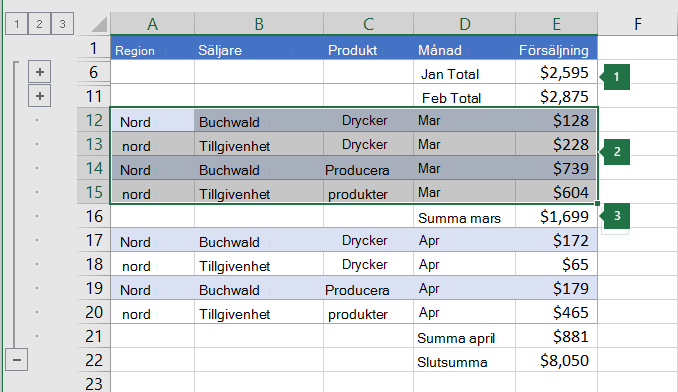Viewport: 678px width, 392px height.
Task: Click Producera cell in row 19
Action: 368,288
